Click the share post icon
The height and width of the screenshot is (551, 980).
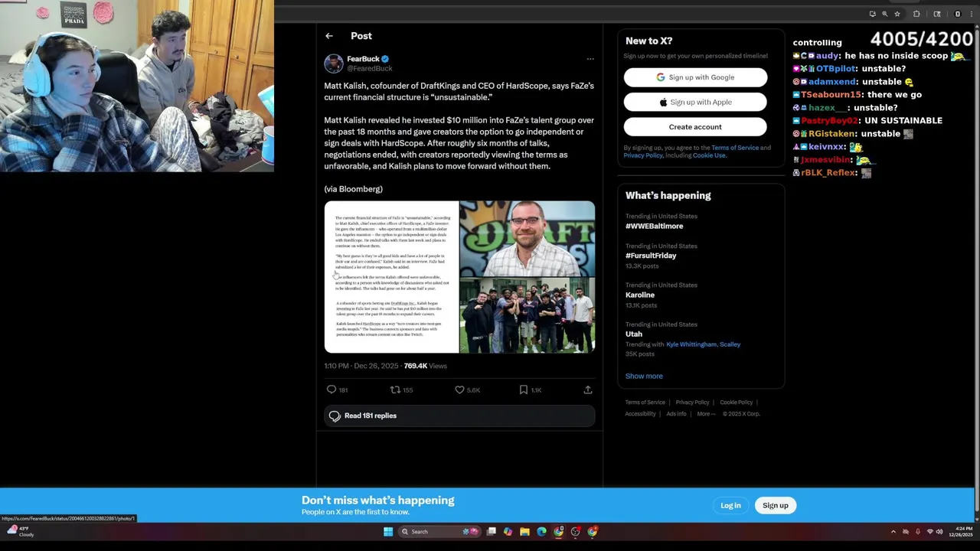(588, 390)
